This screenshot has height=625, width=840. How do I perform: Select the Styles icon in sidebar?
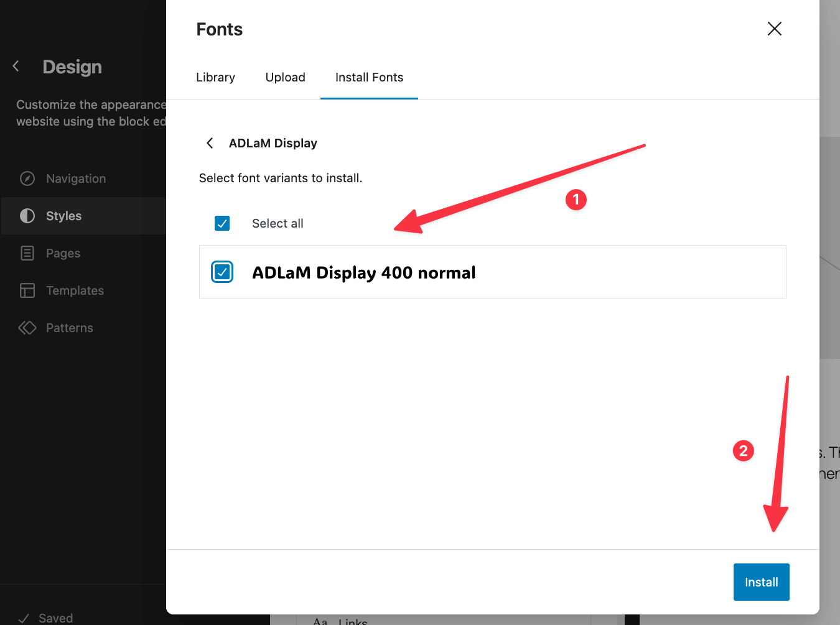point(27,216)
